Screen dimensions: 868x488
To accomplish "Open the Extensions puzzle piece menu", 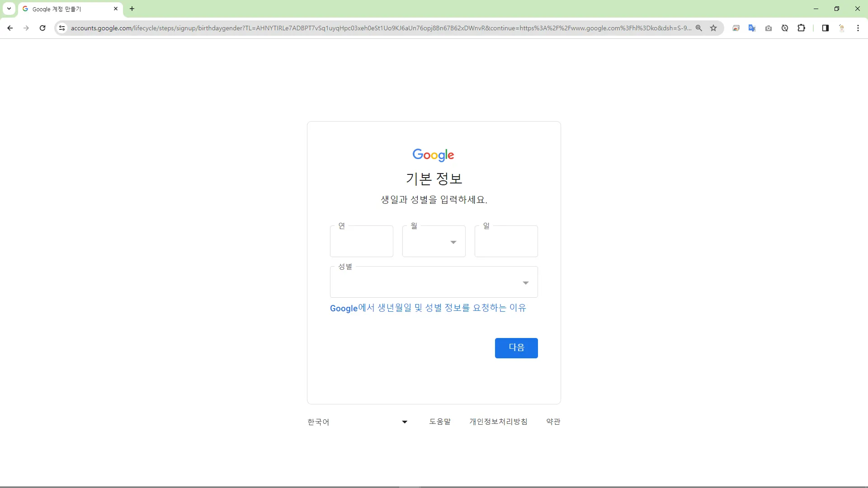I will (x=801, y=28).
